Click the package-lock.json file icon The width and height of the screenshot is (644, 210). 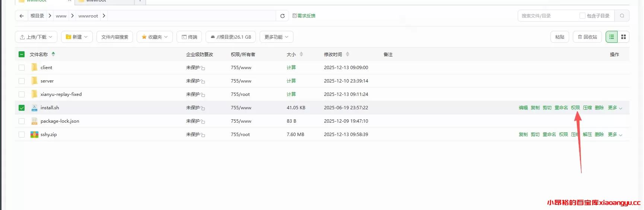34,121
